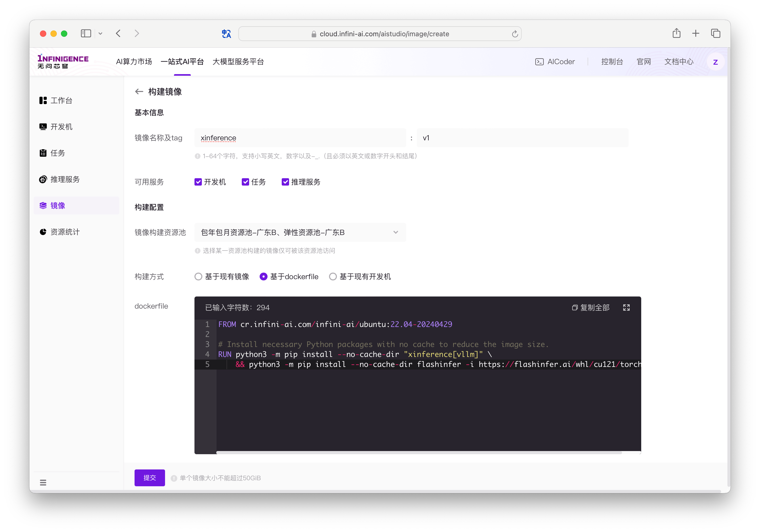Click the page translate icon

(x=227, y=34)
